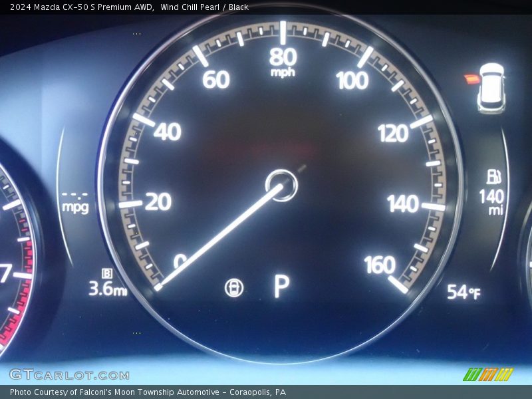This screenshot has height=399, width=532.
Task: Click the GTCARLOT.COM logo
Action: tap(69, 374)
